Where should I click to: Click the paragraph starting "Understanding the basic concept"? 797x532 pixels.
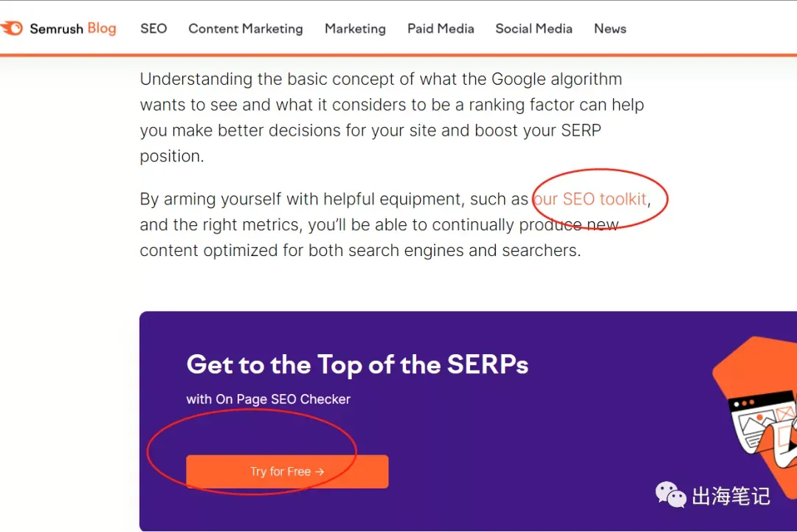[391, 117]
